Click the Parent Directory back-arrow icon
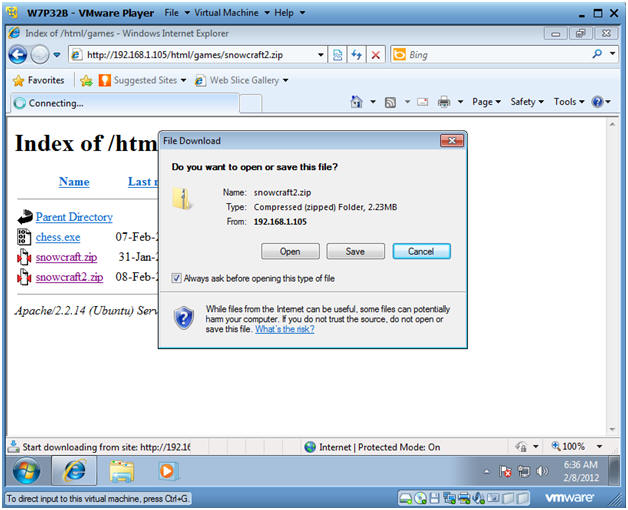The image size is (628, 510). point(24,217)
